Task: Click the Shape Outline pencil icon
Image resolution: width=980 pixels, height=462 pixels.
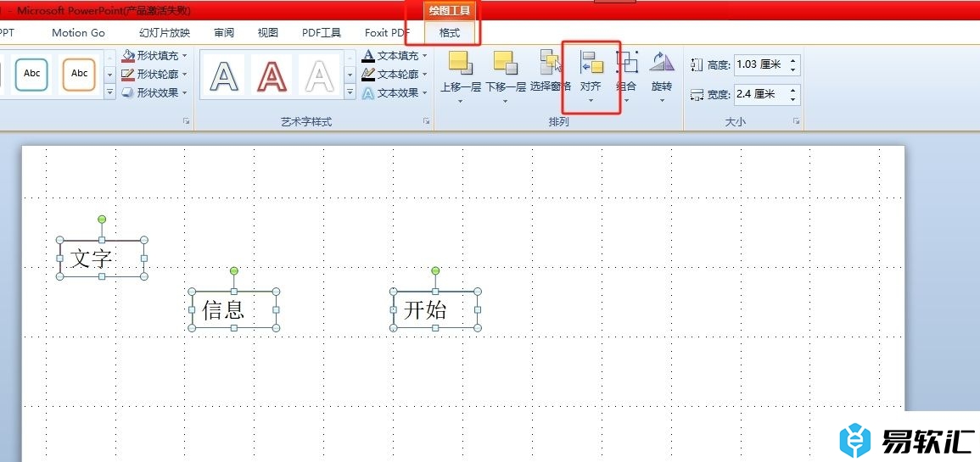Action: click(128, 75)
